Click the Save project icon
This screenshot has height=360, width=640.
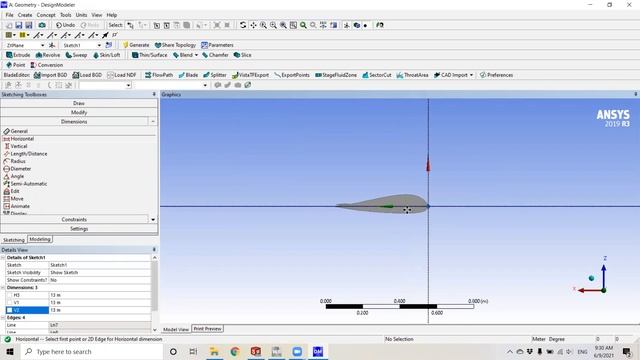19,25
